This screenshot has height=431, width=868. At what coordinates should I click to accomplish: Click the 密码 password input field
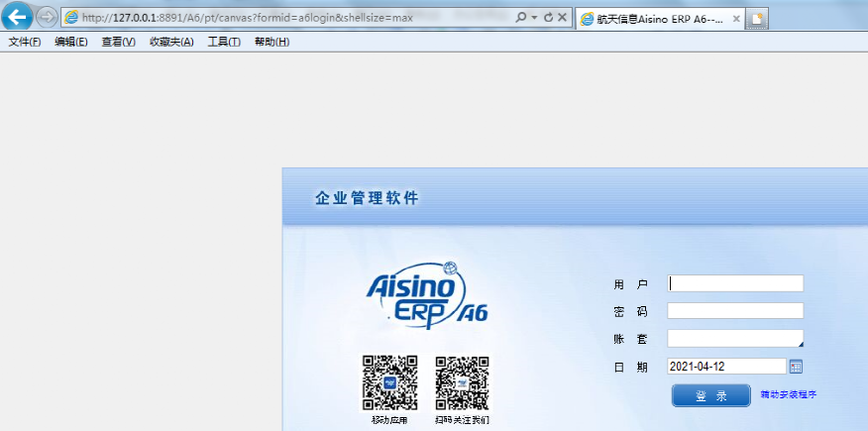click(x=735, y=310)
